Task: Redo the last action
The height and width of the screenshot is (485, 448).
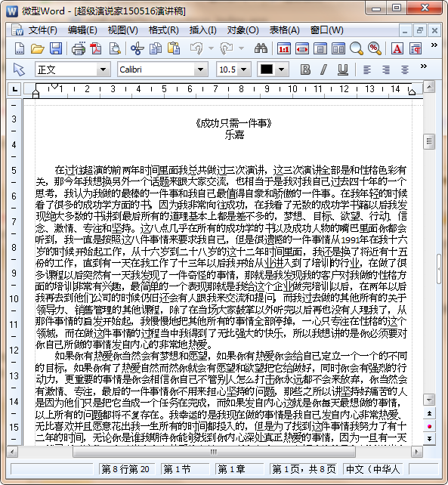Action: (226, 48)
